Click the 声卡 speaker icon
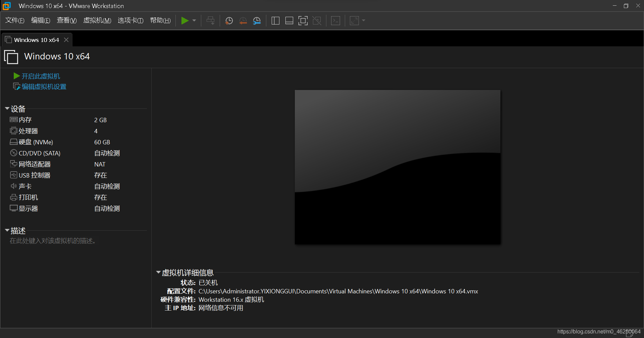644x338 pixels. click(13, 186)
